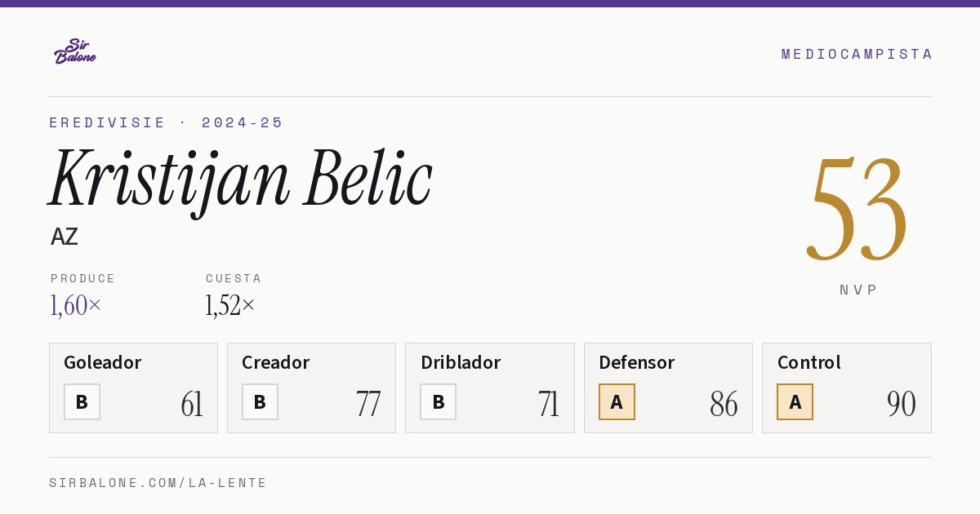The height and width of the screenshot is (514, 980).
Task: Select the B grade badge in Goleador
Action: [x=82, y=401]
